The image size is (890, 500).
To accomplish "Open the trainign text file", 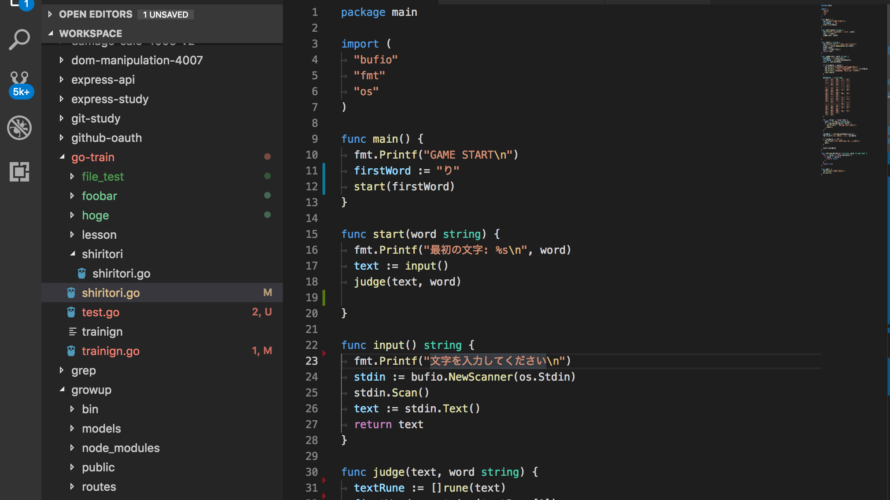I will point(102,331).
